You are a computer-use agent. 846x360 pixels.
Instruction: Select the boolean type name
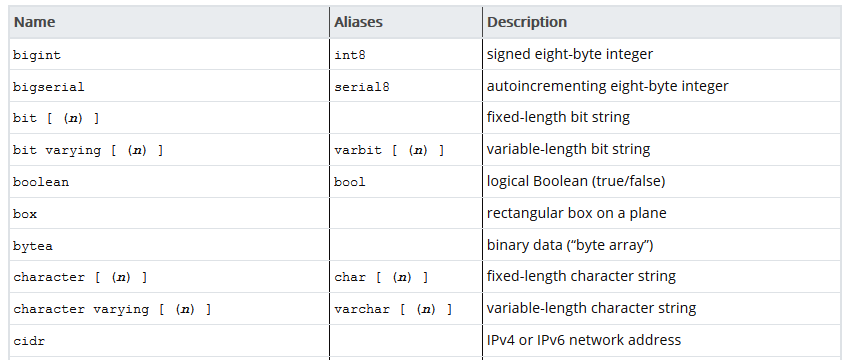(x=41, y=182)
